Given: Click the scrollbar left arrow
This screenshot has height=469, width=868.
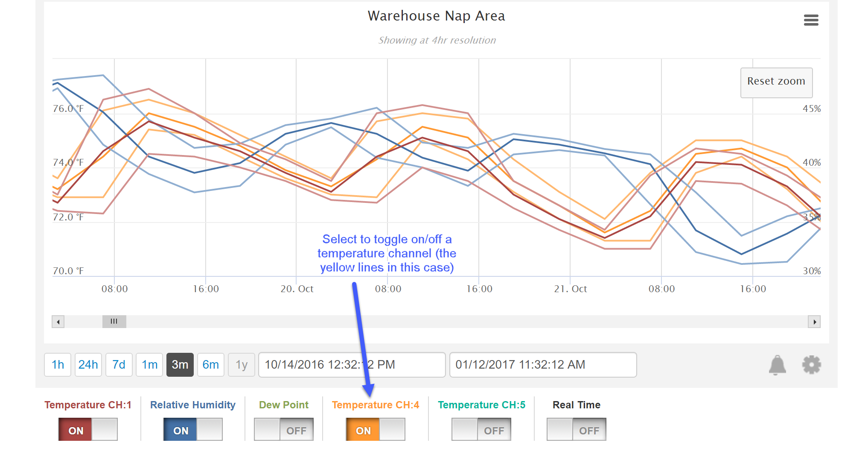Looking at the screenshot, I should [58, 322].
